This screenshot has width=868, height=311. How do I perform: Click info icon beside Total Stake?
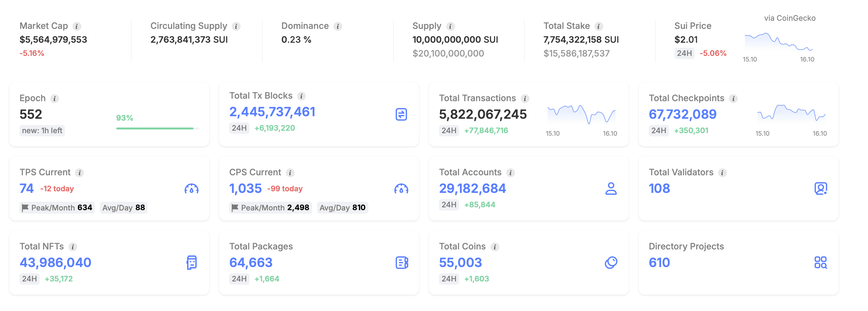click(599, 26)
